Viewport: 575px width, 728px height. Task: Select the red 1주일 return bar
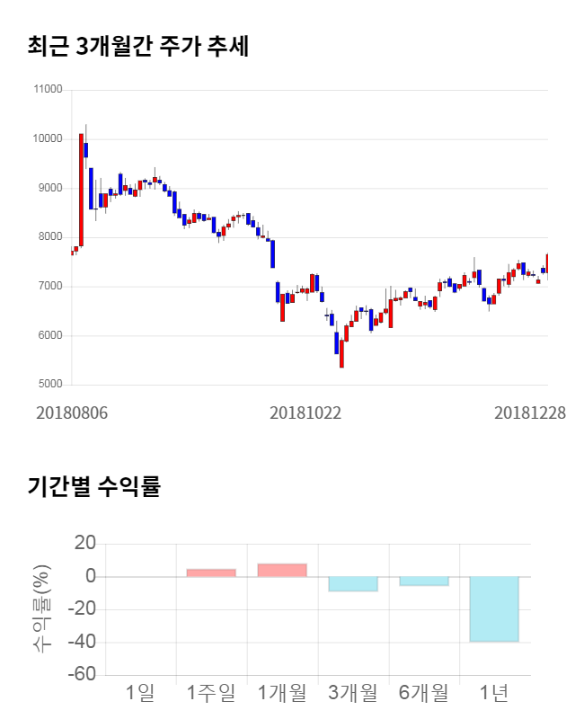tap(211, 573)
